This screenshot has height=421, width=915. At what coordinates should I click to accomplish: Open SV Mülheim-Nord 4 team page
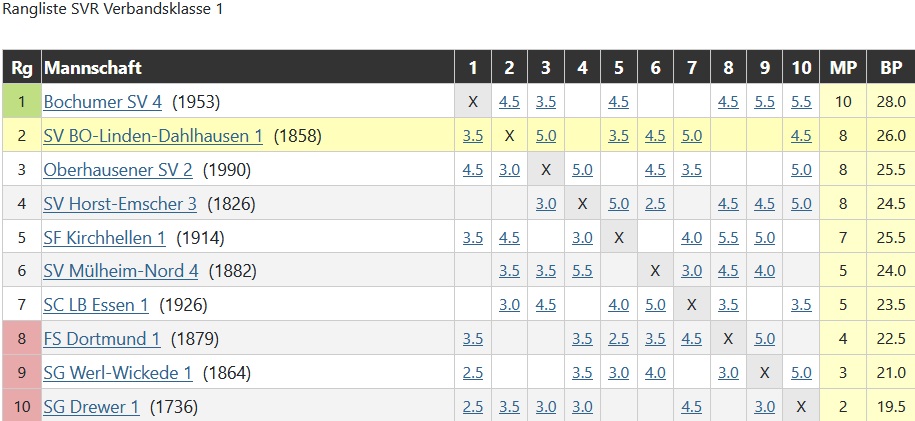coord(121,271)
